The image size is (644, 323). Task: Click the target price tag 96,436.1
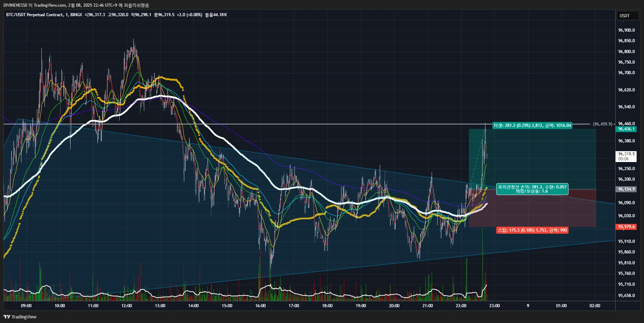pyautogui.click(x=626, y=129)
